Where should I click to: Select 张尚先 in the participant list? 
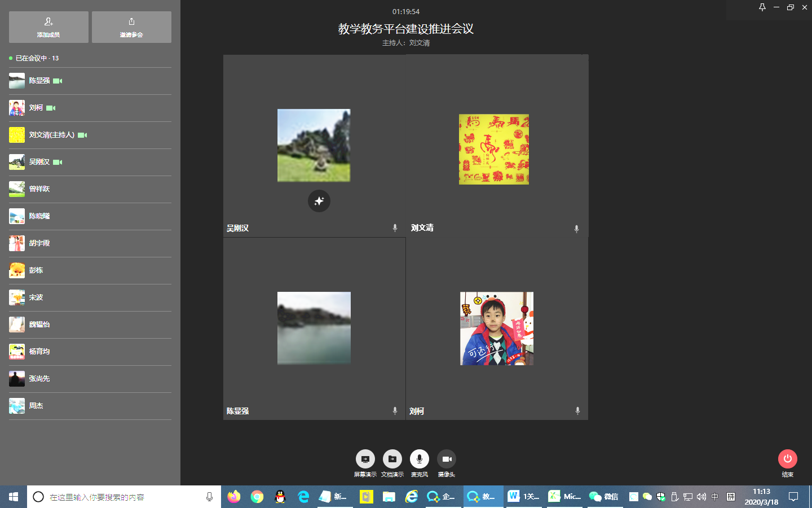[x=39, y=379]
